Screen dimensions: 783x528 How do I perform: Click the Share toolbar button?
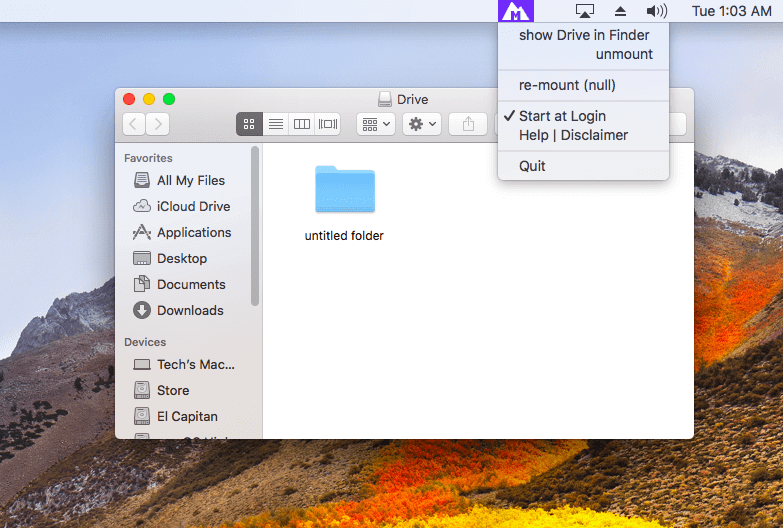[x=468, y=124]
